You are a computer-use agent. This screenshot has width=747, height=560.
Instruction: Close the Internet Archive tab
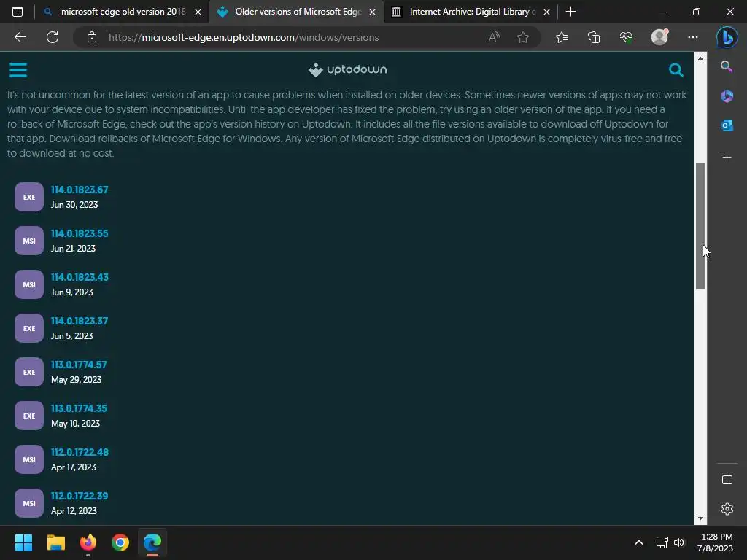point(547,12)
